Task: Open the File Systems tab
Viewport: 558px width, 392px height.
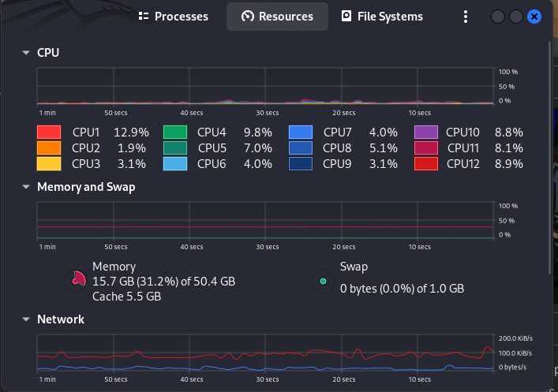Action: pyautogui.click(x=382, y=17)
